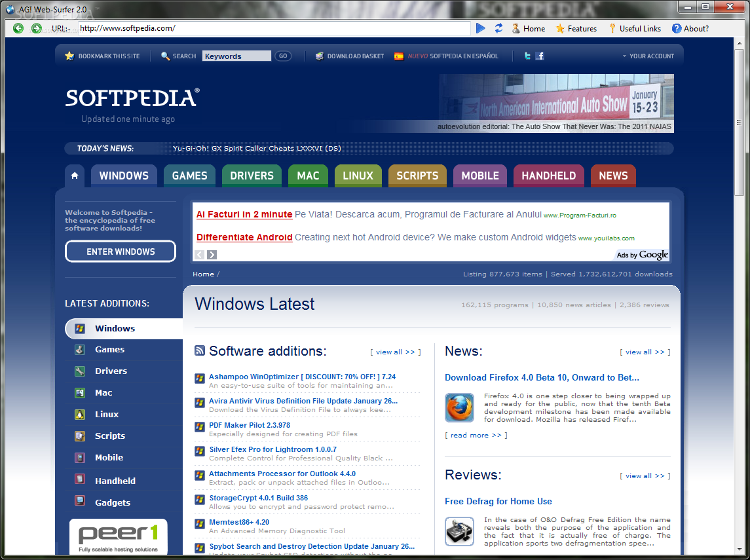This screenshot has height=560, width=750.
Task: Expand the Your Account dropdown
Action: pos(648,56)
